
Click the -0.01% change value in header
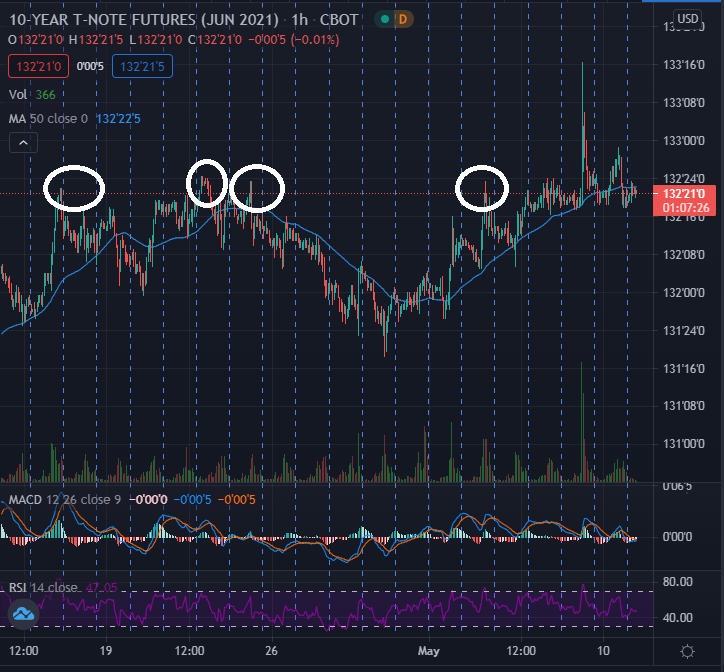click(315, 40)
